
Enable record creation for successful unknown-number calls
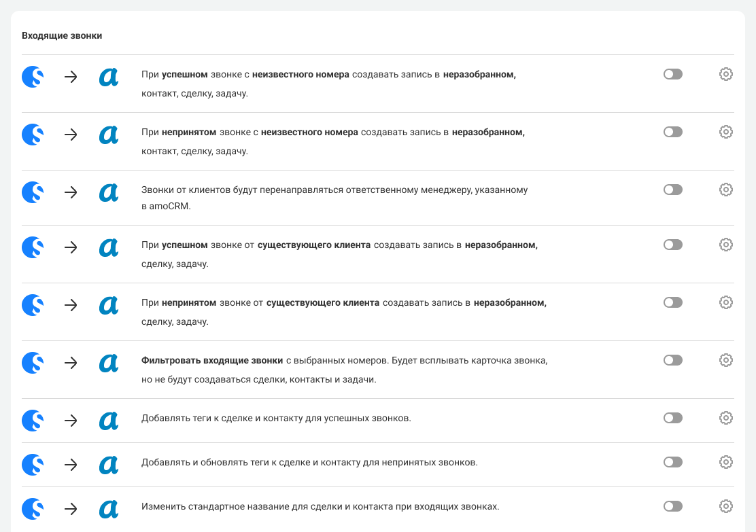point(673,74)
